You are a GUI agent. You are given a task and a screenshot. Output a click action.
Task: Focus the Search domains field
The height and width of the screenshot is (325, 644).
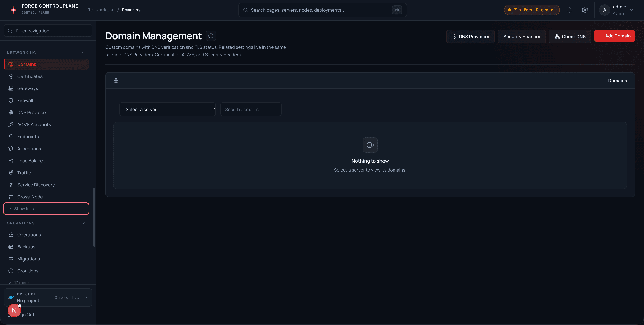251,109
